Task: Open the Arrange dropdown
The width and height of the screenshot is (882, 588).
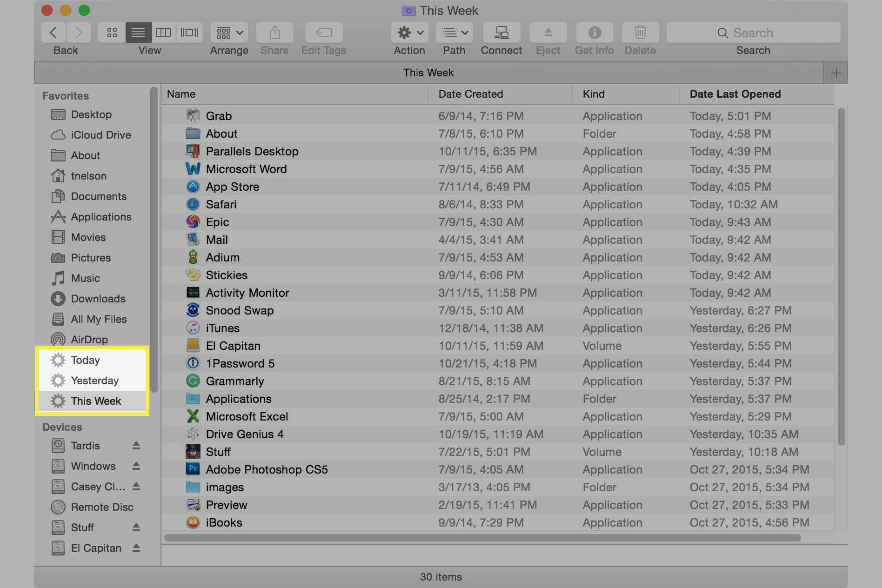Action: click(x=229, y=33)
